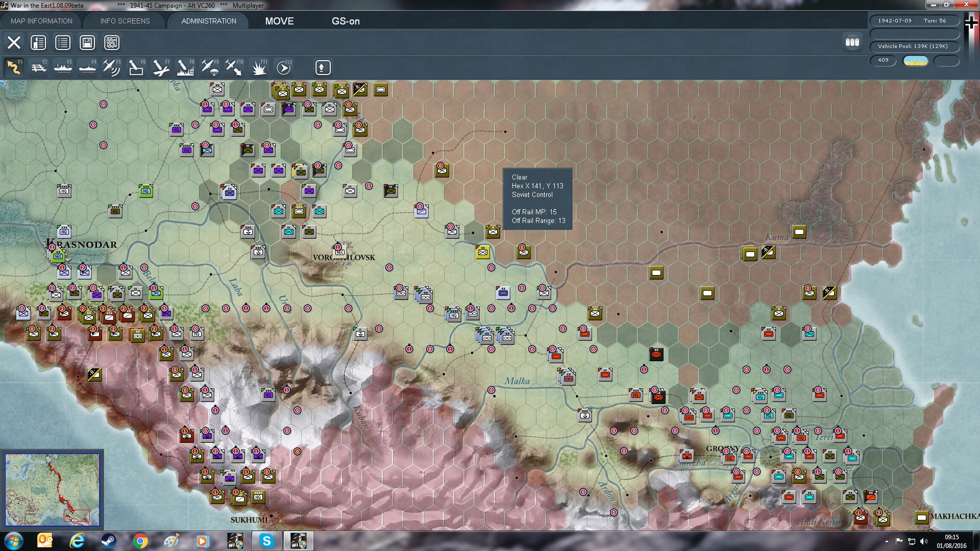The width and height of the screenshot is (980, 551).
Task: Click the clear weather indicator
Action: tap(916, 61)
